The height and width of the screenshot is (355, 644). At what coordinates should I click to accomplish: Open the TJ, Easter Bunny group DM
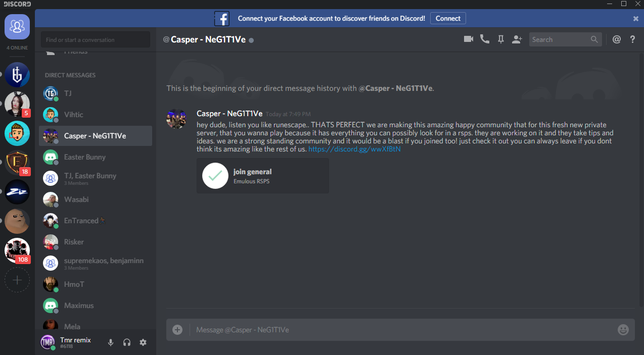point(96,178)
